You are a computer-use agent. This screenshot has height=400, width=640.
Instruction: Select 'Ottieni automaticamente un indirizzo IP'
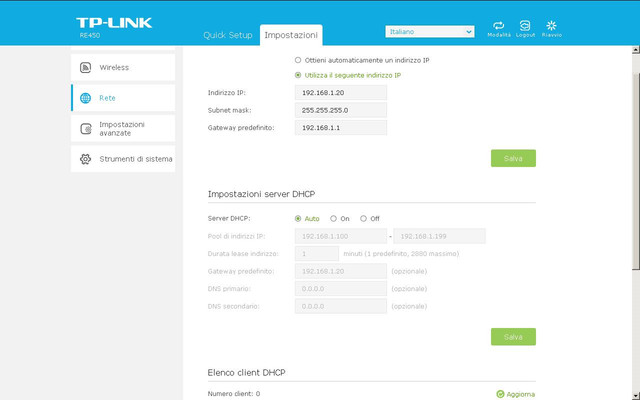click(298, 60)
